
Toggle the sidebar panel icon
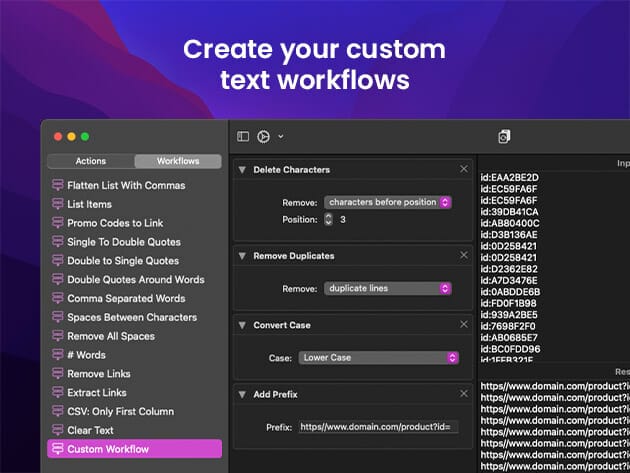(243, 136)
